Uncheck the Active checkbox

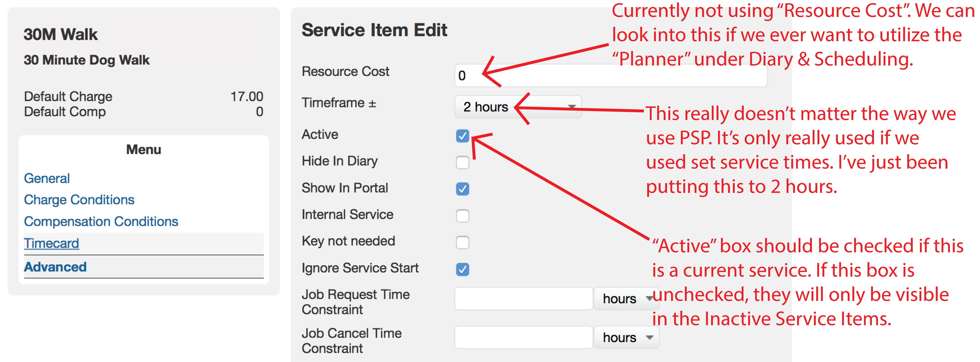463,136
